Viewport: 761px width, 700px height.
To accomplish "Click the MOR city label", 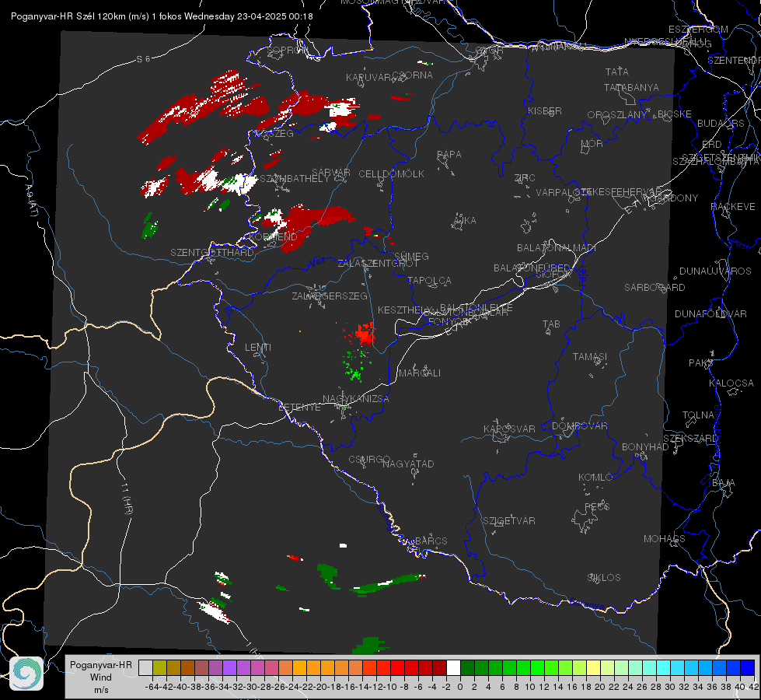I will point(592,144).
